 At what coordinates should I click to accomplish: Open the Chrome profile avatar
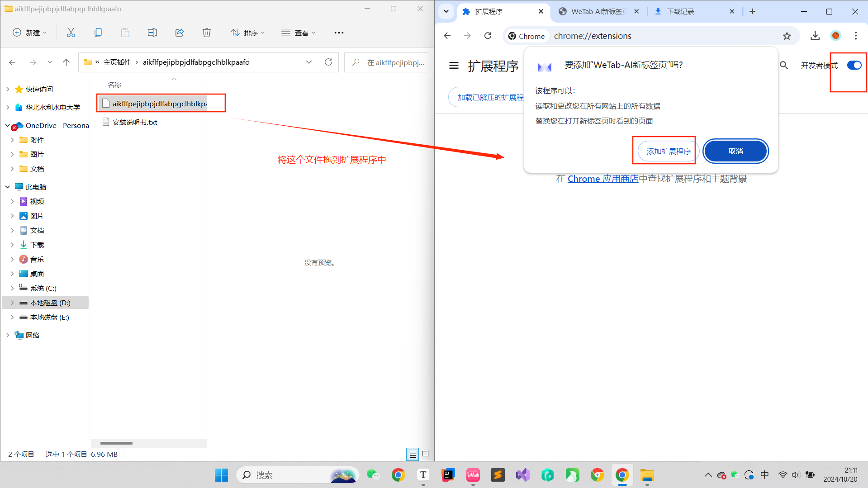[835, 36]
